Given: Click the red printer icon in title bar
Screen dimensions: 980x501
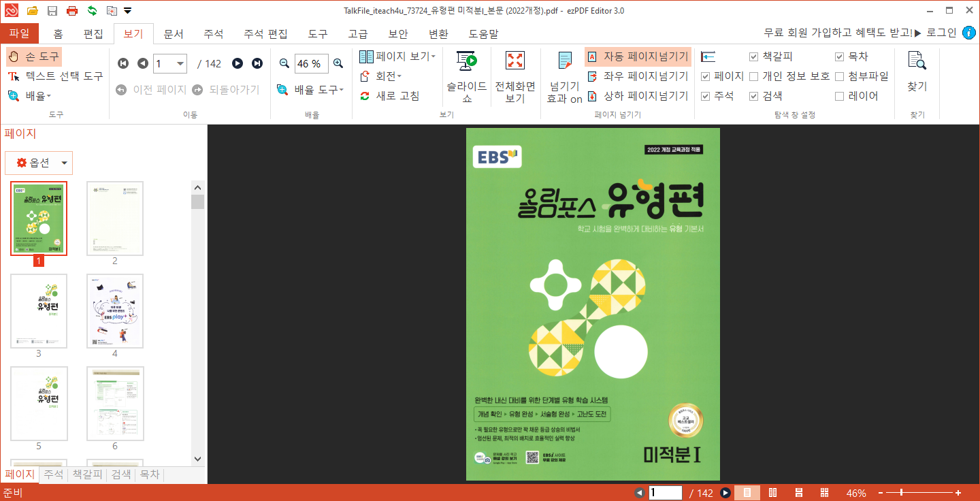Looking at the screenshot, I should click(x=71, y=10).
